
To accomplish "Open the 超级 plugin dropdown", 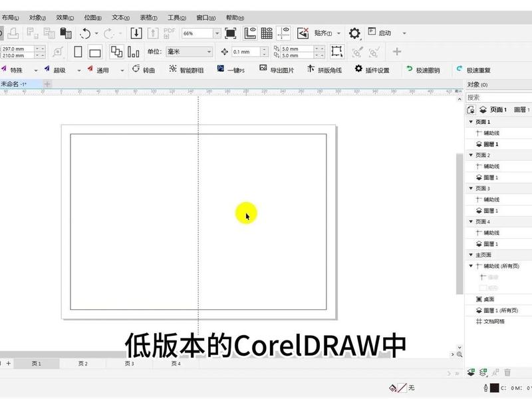I will [78, 70].
